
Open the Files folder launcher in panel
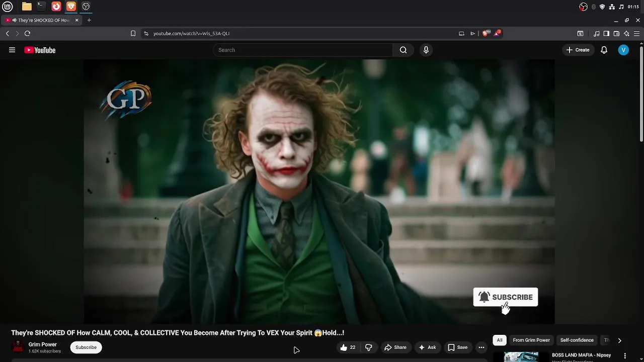pos(27,7)
